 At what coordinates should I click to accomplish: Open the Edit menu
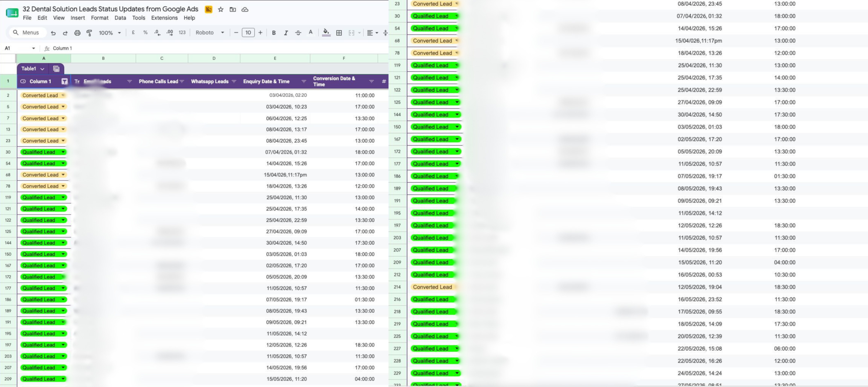pos(42,18)
